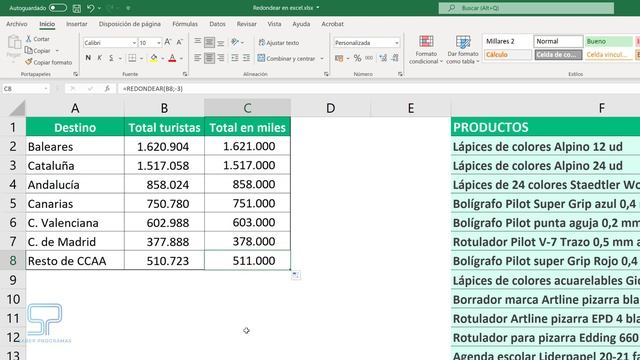
Task: Apply the Normal cell style
Action: (558, 41)
